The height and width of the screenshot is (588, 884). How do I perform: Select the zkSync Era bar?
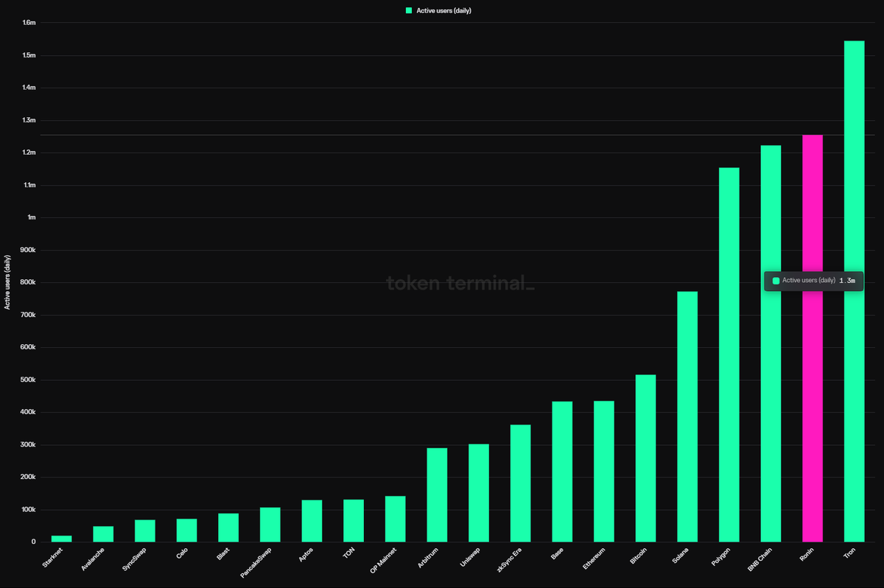click(x=520, y=483)
